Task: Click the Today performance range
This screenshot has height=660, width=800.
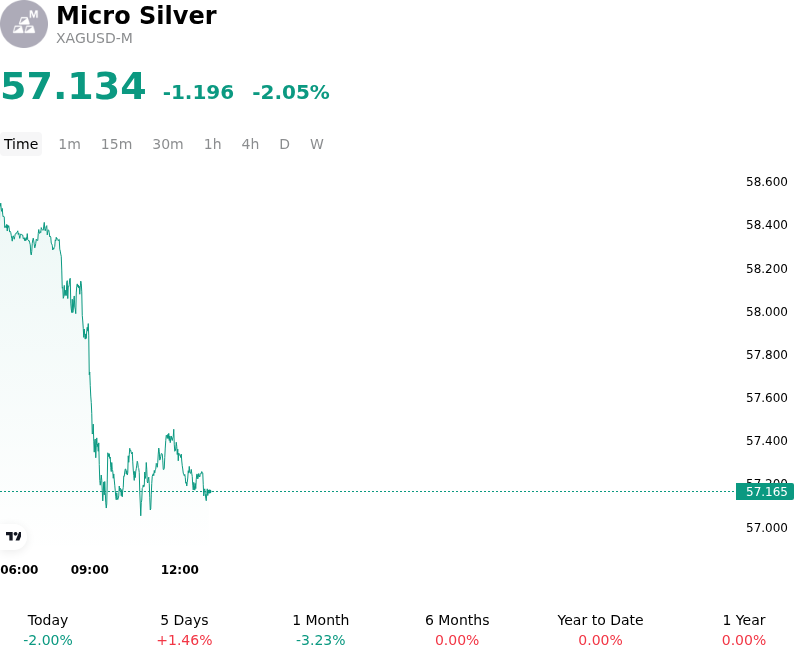Action: 48,630
